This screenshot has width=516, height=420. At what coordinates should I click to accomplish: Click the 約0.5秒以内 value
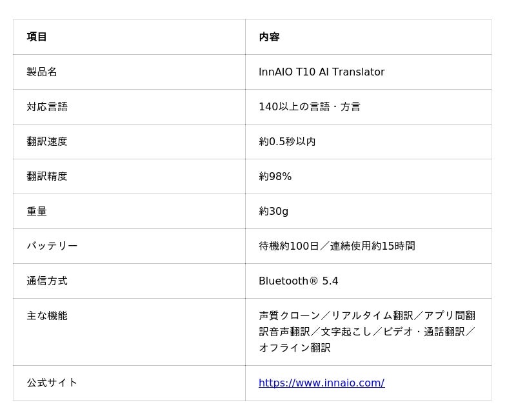click(287, 141)
